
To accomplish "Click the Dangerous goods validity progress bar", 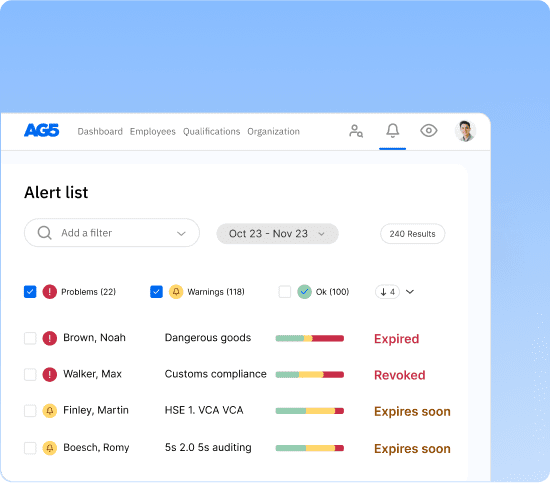I will (x=310, y=338).
